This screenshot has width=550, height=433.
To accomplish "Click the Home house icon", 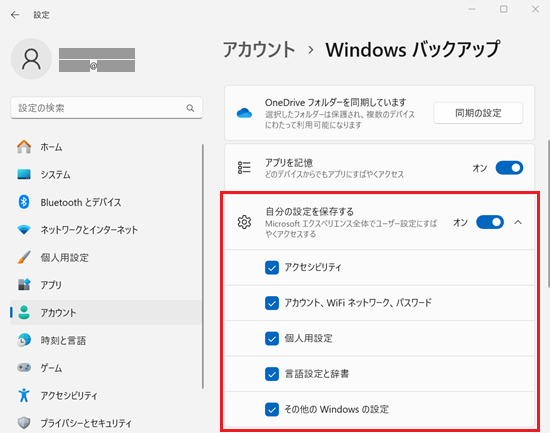I will point(24,147).
